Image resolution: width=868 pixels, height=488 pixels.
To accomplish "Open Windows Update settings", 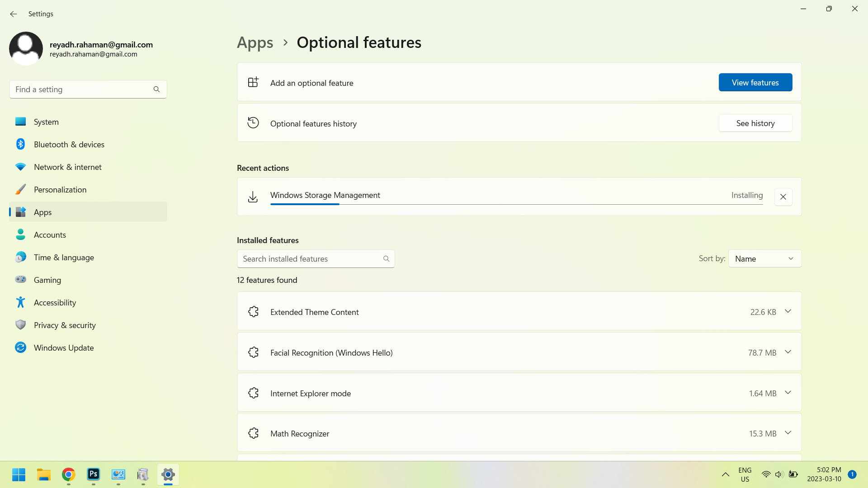I will coord(64,347).
